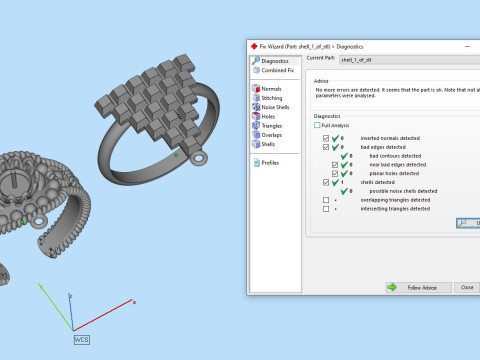Click green checkmark beside inverted normals

tap(335, 138)
